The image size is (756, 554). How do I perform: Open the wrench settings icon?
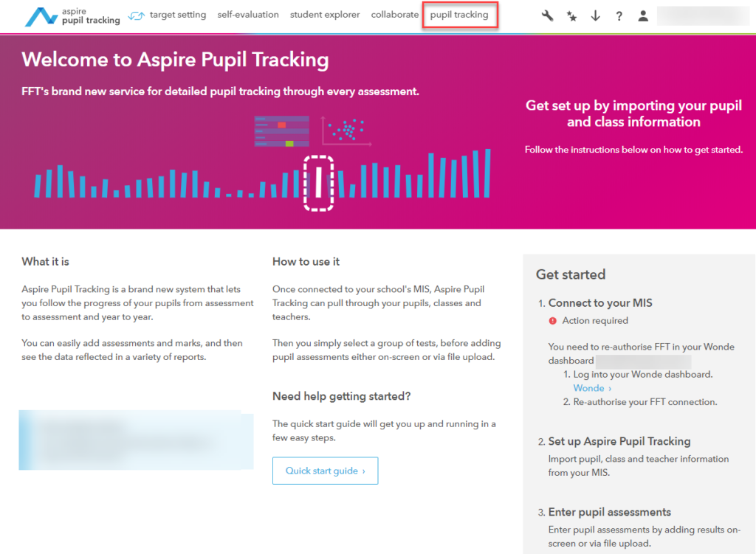(547, 16)
